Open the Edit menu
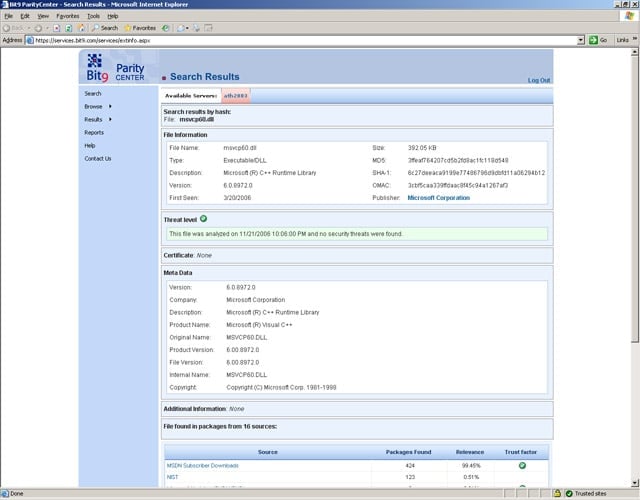 (25, 16)
